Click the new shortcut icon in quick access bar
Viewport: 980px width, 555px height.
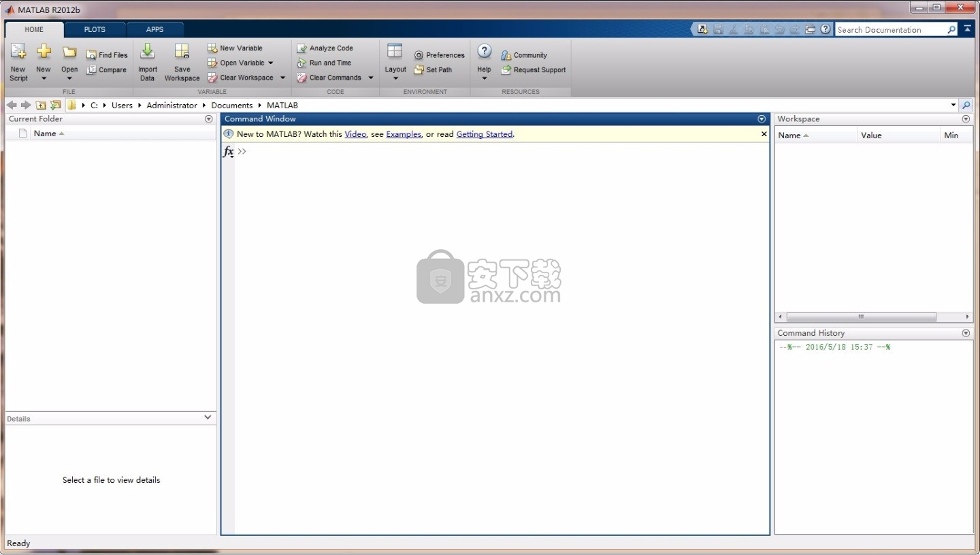[x=702, y=29]
